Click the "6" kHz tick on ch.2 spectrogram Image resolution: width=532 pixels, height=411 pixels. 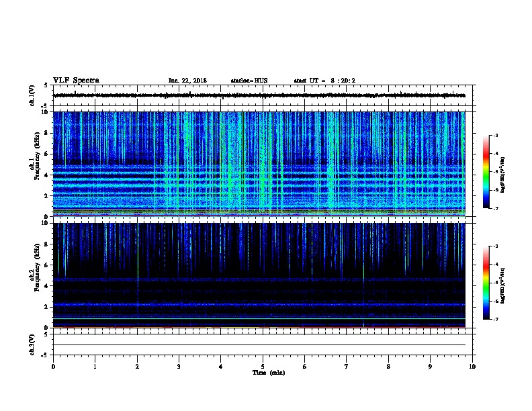(x=46, y=265)
